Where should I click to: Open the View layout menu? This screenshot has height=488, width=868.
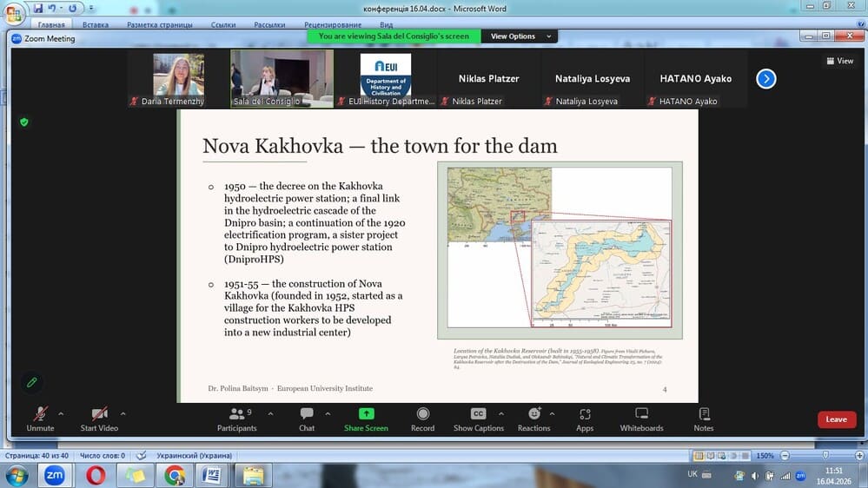(x=839, y=61)
